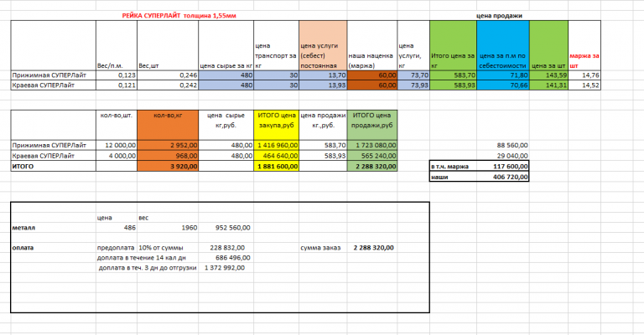Click the bold 'металл' row label
This screenshot has width=644, height=335.
point(23,228)
